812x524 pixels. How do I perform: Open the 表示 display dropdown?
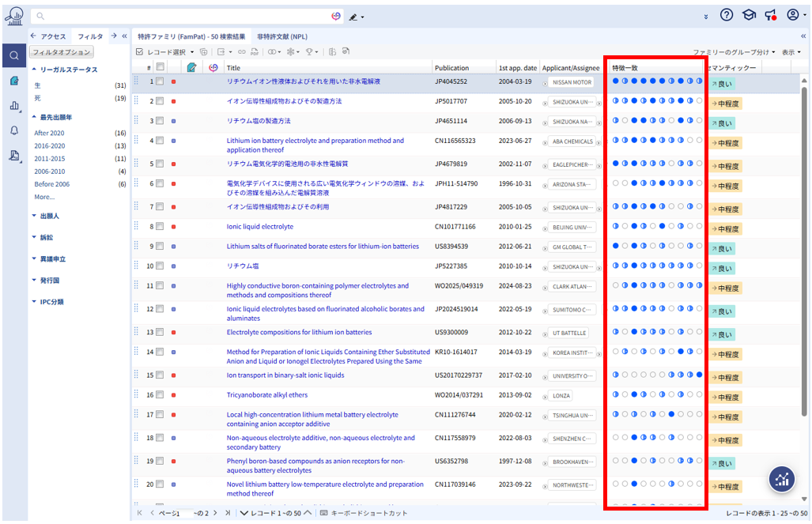(791, 52)
